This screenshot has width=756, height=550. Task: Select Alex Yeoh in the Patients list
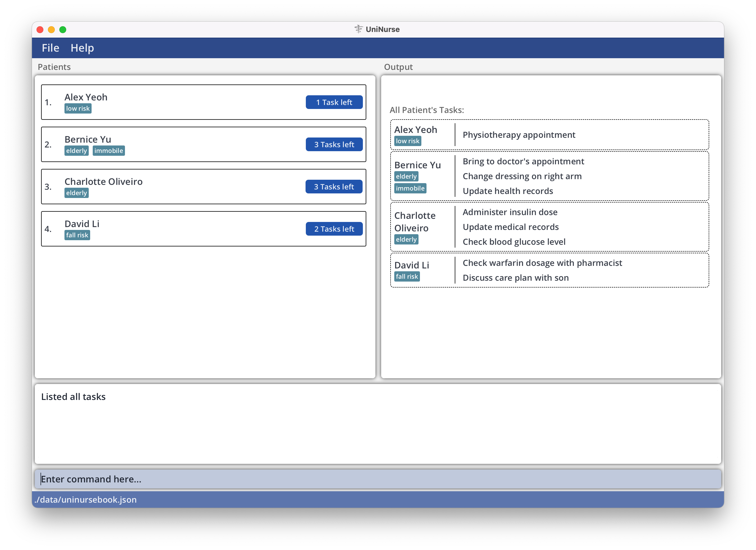tap(203, 102)
